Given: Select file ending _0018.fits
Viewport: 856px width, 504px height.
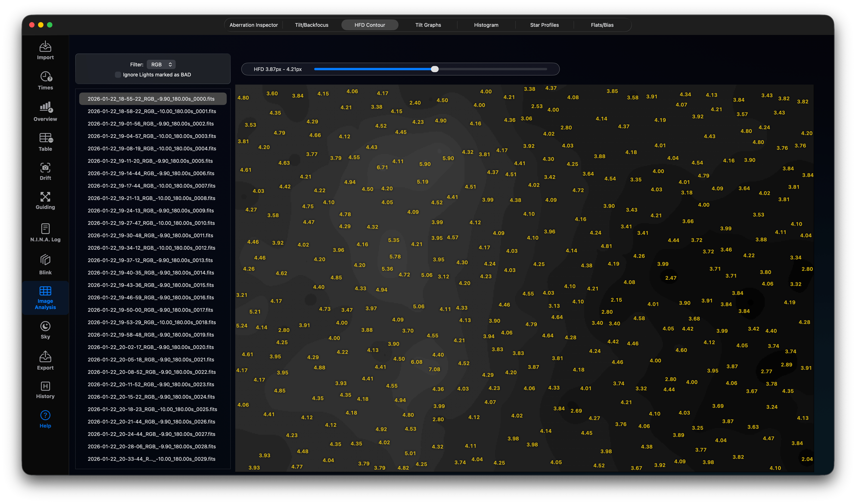Looking at the screenshot, I should tap(153, 322).
